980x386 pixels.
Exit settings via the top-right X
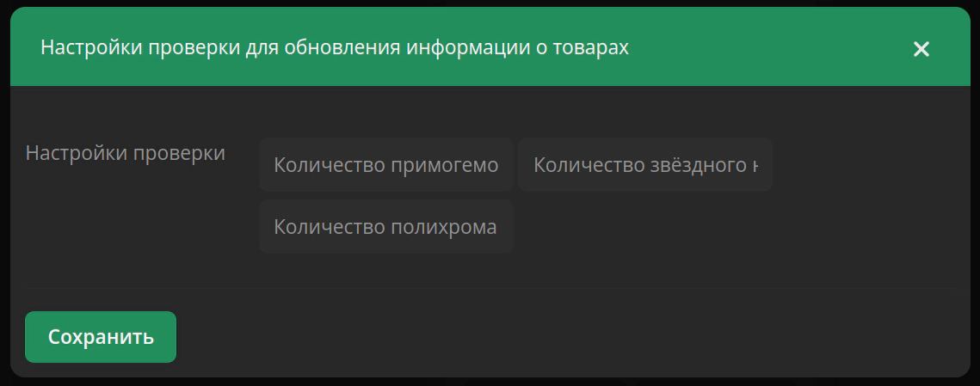(x=921, y=49)
